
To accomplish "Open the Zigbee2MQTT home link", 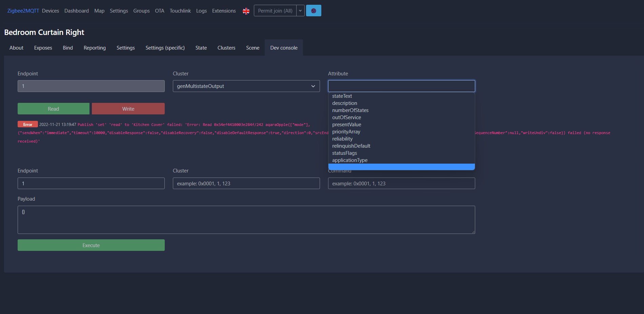I will [x=23, y=11].
